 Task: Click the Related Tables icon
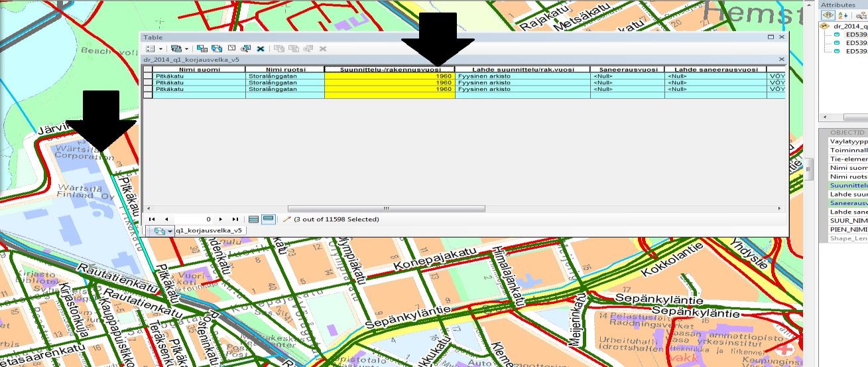pyautogui.click(x=176, y=48)
